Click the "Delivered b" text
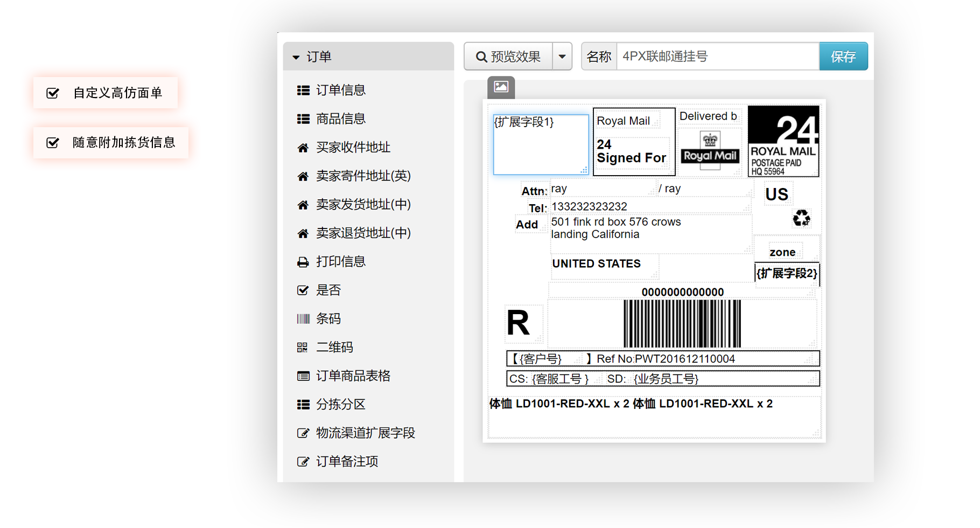Viewport: 980px width, 528px height. click(x=708, y=116)
